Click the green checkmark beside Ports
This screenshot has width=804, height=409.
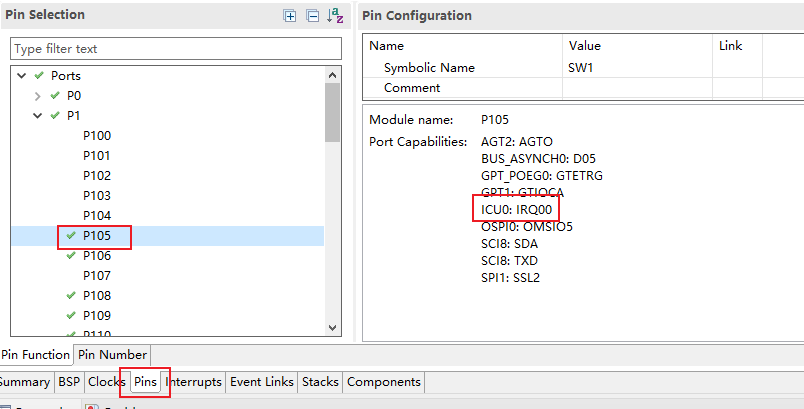tap(38, 76)
